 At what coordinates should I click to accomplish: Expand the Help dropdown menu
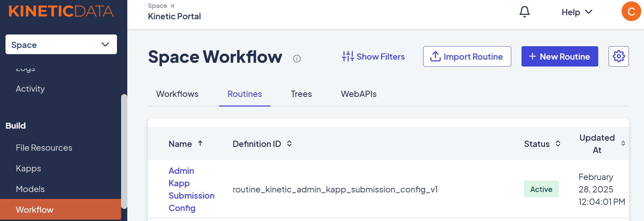click(x=577, y=12)
